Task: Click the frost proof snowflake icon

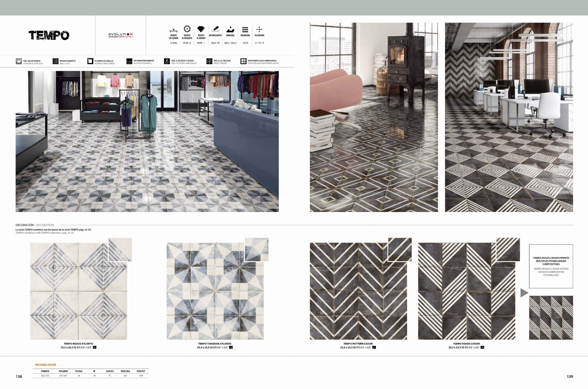Action: coord(209,61)
